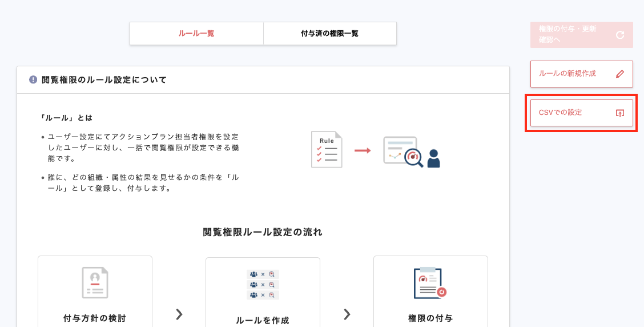The width and height of the screenshot is (644, 327).
Task: Click the refresh icon on the update button
Action: (x=620, y=35)
